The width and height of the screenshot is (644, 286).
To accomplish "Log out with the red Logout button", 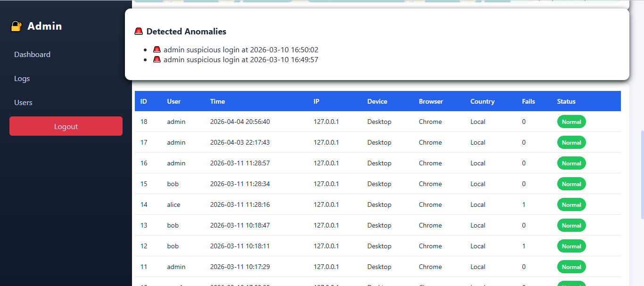I will [66, 126].
